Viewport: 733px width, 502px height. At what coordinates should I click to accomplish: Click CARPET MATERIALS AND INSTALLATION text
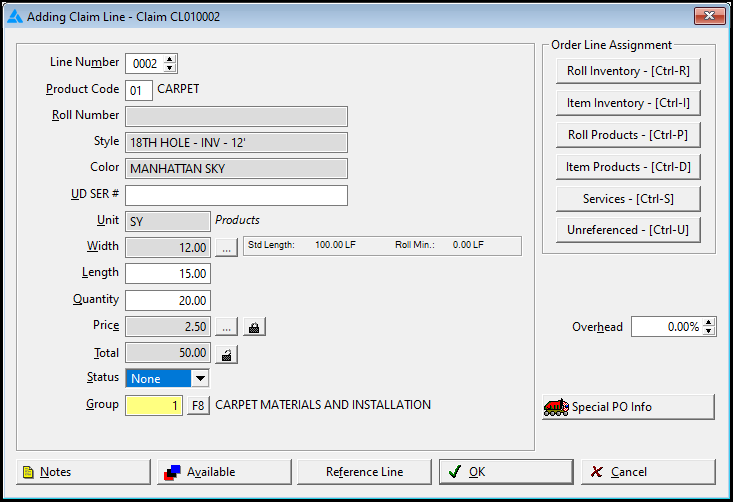tap(323, 405)
